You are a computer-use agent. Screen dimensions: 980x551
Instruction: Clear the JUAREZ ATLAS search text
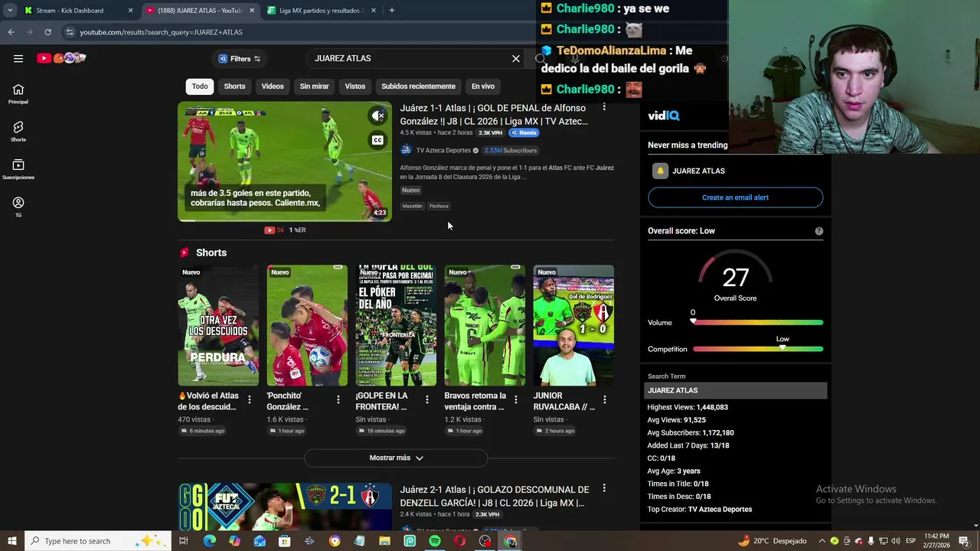(516, 58)
